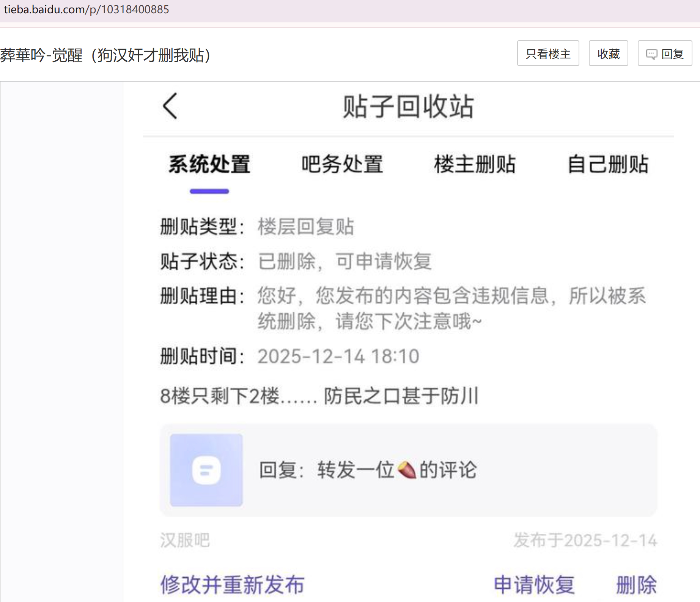Click the deletion time 2025-12-14 18:10
Screen dimensions: 700x602
tap(338, 357)
